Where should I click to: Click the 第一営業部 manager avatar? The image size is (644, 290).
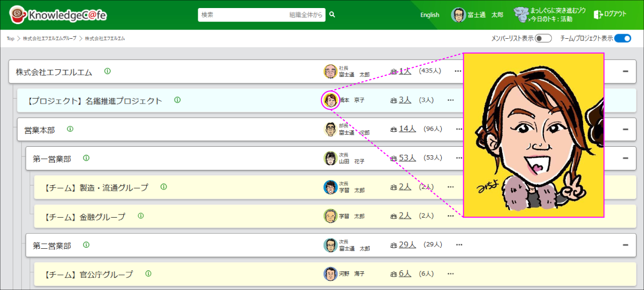pos(330,158)
